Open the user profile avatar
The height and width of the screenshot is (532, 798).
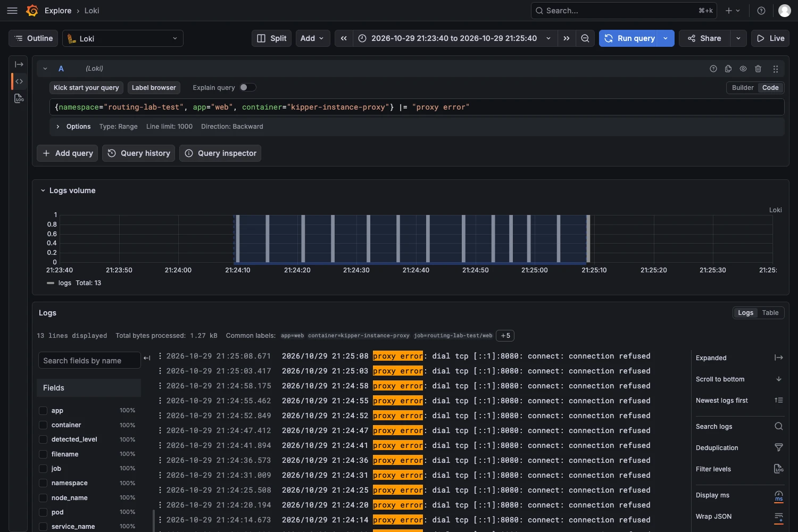(x=785, y=11)
